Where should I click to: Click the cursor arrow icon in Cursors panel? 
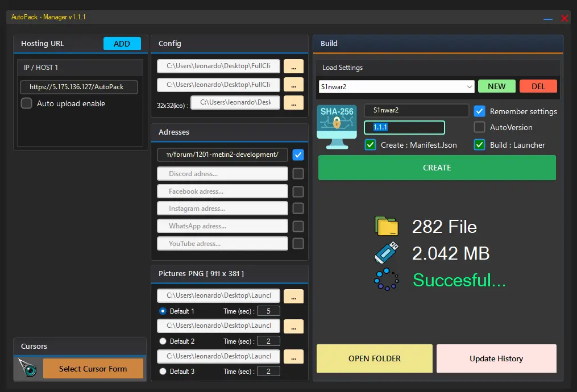[27, 368]
